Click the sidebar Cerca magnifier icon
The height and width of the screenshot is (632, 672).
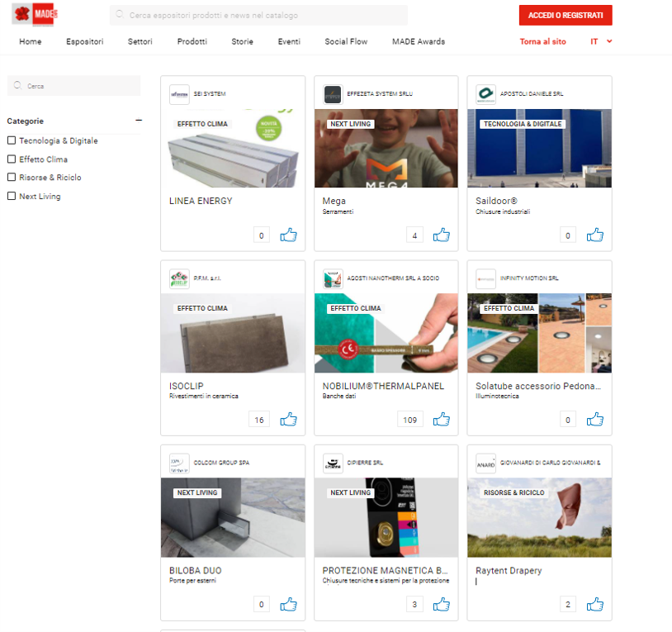(x=17, y=85)
